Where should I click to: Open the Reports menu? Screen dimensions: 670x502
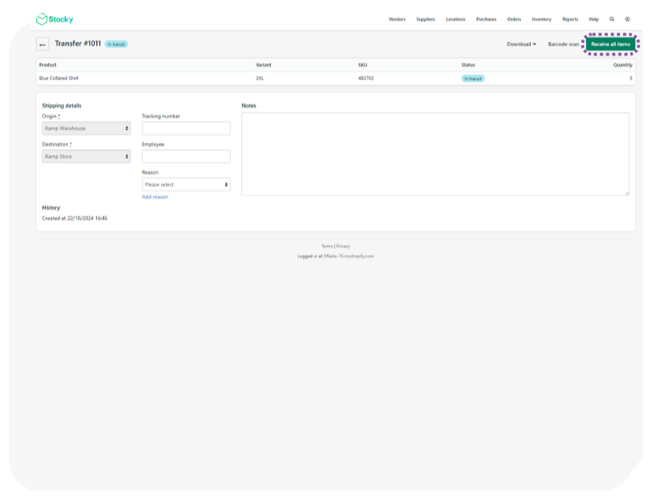point(570,19)
